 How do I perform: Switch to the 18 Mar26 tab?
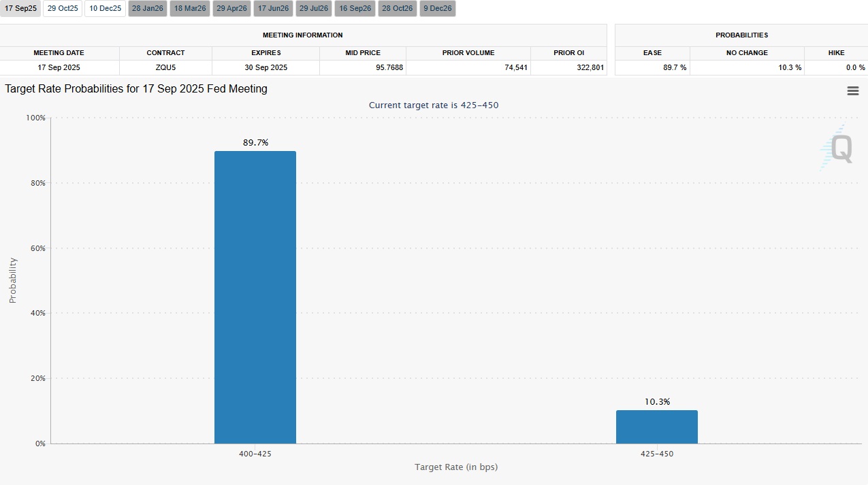pos(189,9)
